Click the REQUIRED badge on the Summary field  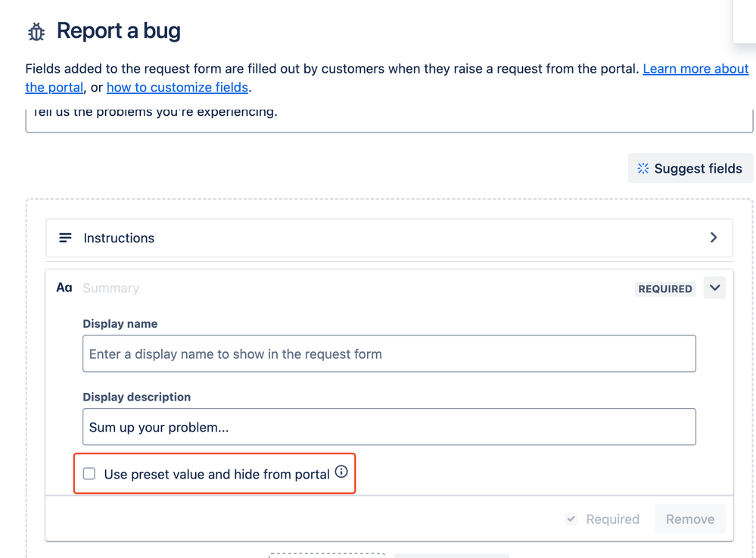point(665,289)
